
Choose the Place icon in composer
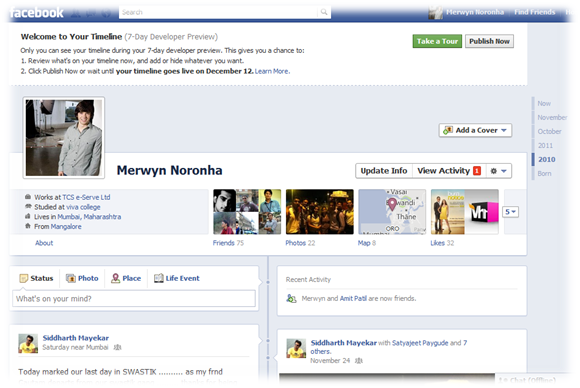115,278
